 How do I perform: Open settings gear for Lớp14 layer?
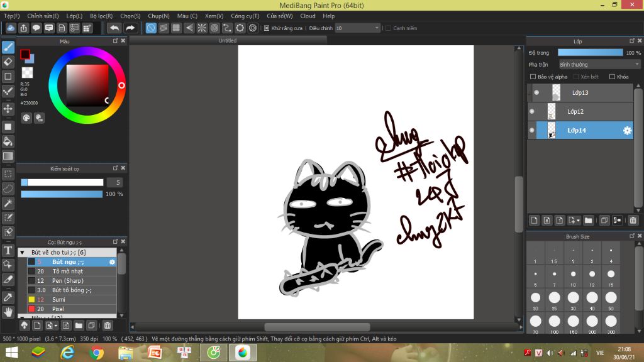pos(627,131)
